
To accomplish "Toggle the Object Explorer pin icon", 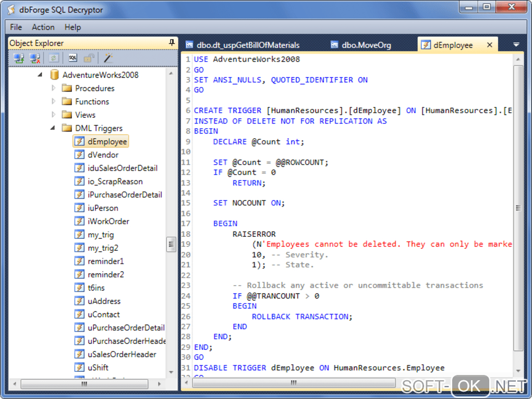I will pyautogui.click(x=172, y=43).
